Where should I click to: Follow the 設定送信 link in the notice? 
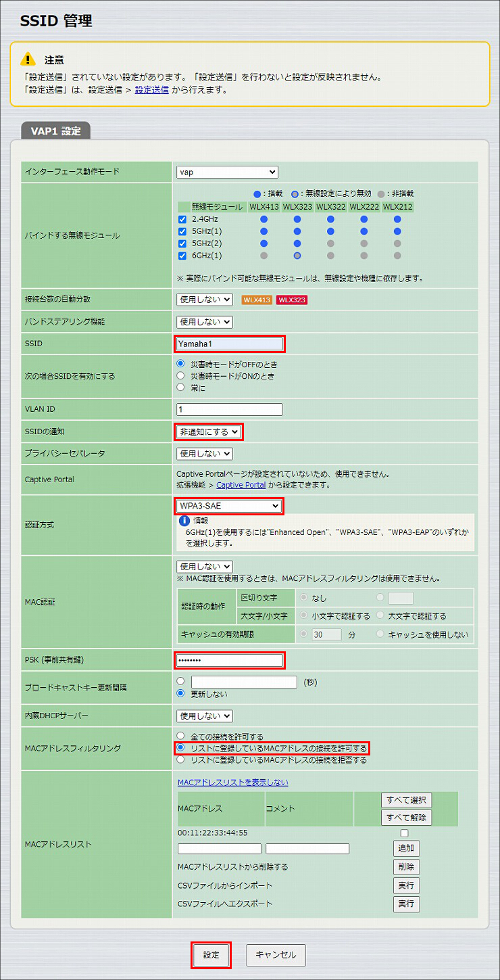[x=152, y=89]
